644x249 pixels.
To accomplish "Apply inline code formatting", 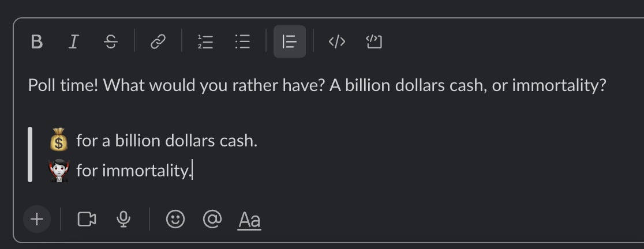I will pos(336,42).
